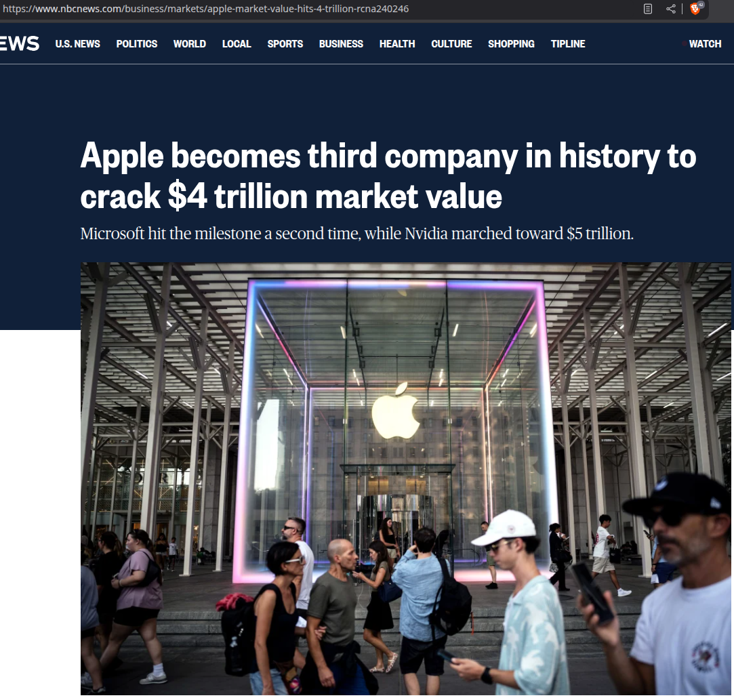Click the subheadline about Microsoft and Nvidia
The height and width of the screenshot is (700, 734).
point(356,234)
